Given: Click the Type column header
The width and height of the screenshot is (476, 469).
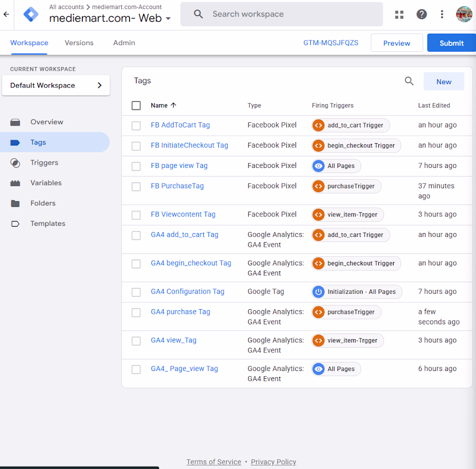Looking at the screenshot, I should (x=254, y=106).
